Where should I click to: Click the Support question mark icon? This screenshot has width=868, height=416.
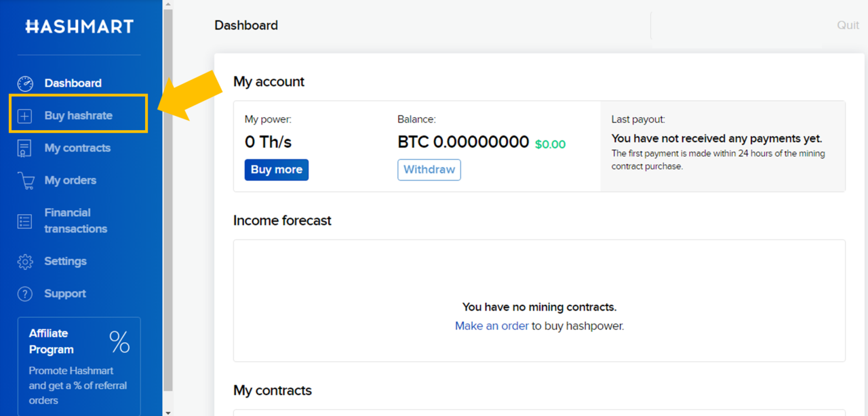(25, 294)
